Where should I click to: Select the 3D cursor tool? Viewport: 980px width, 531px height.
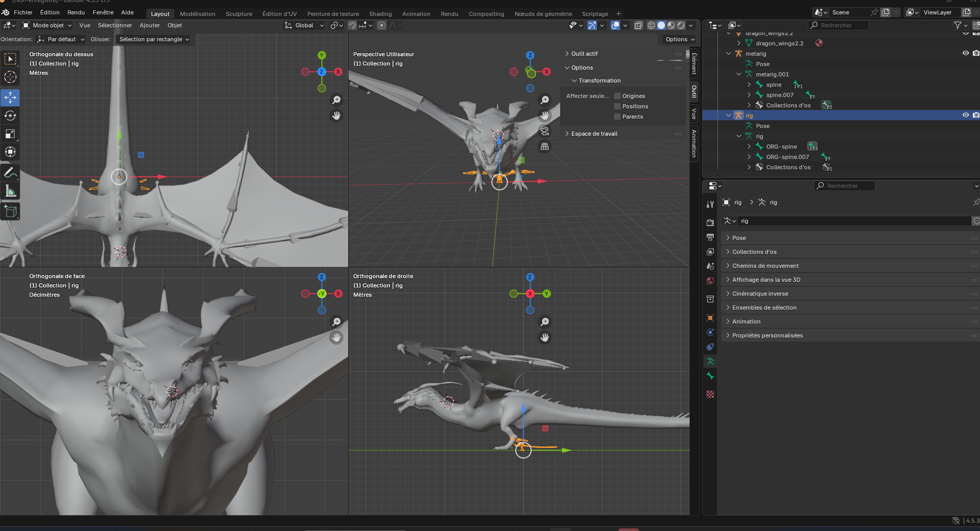coord(10,77)
